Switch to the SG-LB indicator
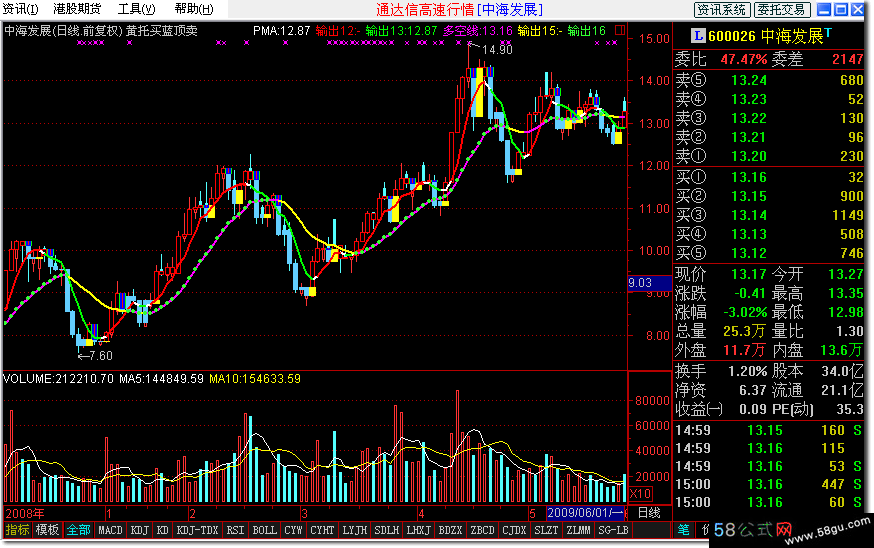 click(x=613, y=530)
